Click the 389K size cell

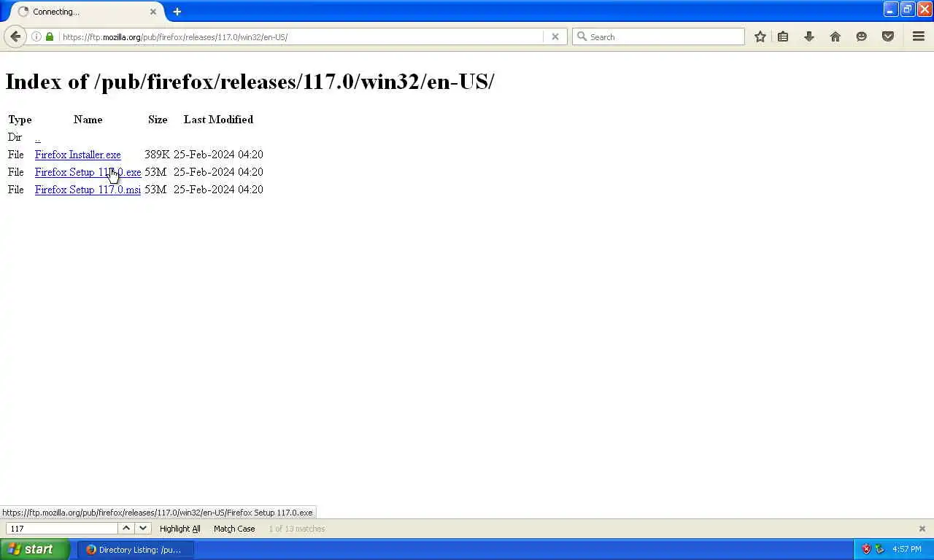pos(157,155)
